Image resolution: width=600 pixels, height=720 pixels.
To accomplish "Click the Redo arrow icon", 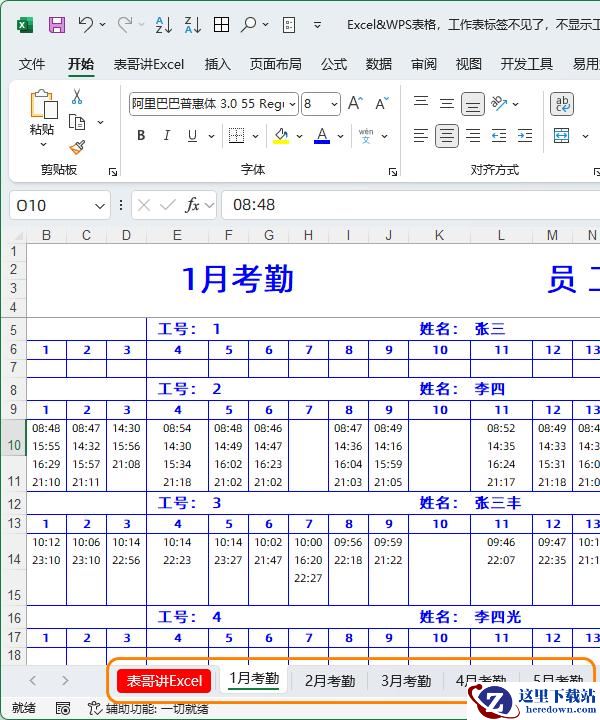I will pos(125,24).
